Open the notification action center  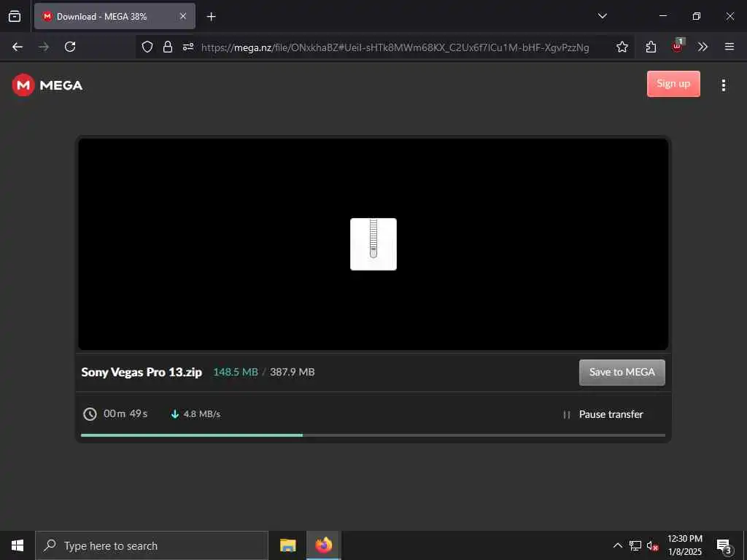point(724,545)
